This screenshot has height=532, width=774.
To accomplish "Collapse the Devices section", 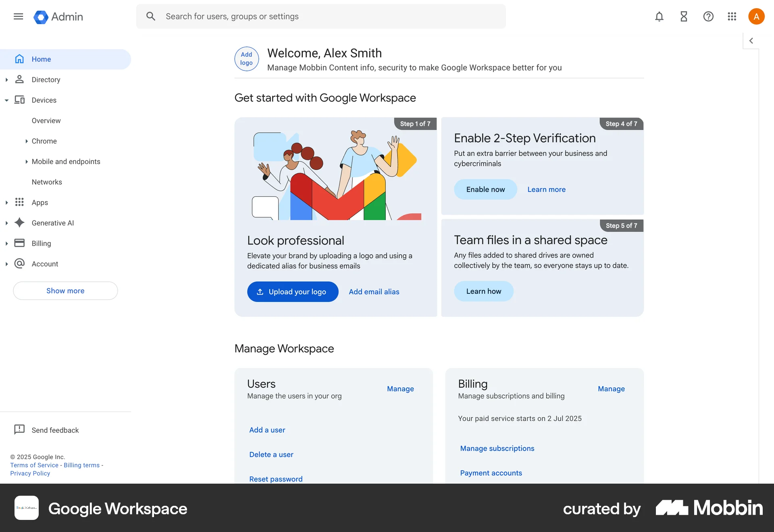I will pos(6,100).
